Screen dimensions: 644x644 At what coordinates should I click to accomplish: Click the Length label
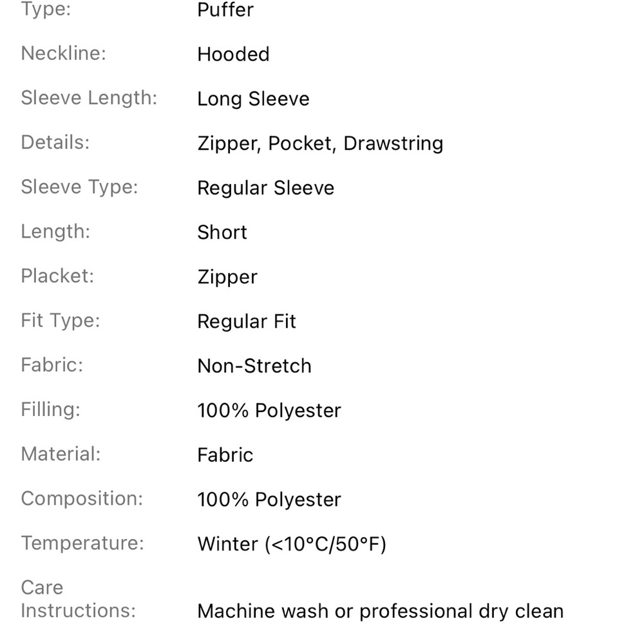coord(55,232)
